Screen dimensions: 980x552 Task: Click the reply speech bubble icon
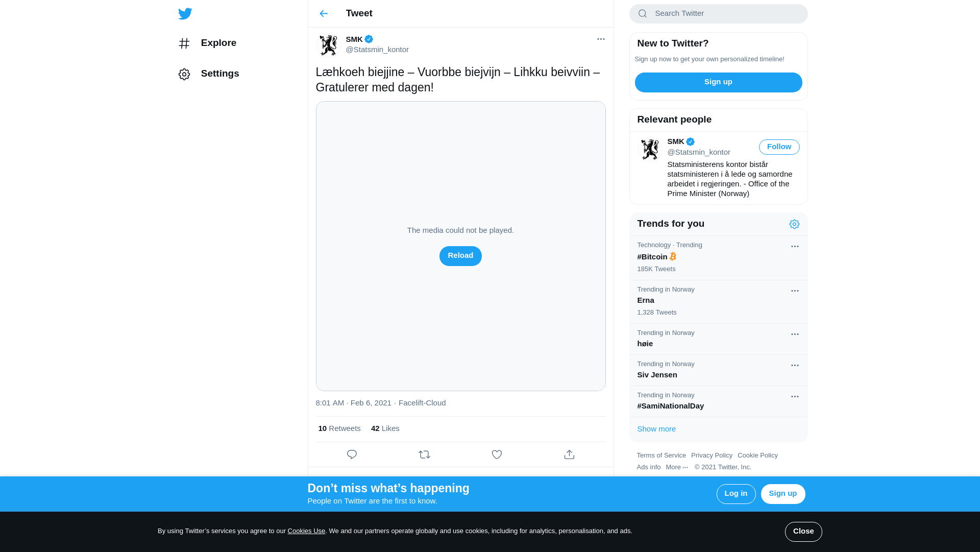point(352,454)
